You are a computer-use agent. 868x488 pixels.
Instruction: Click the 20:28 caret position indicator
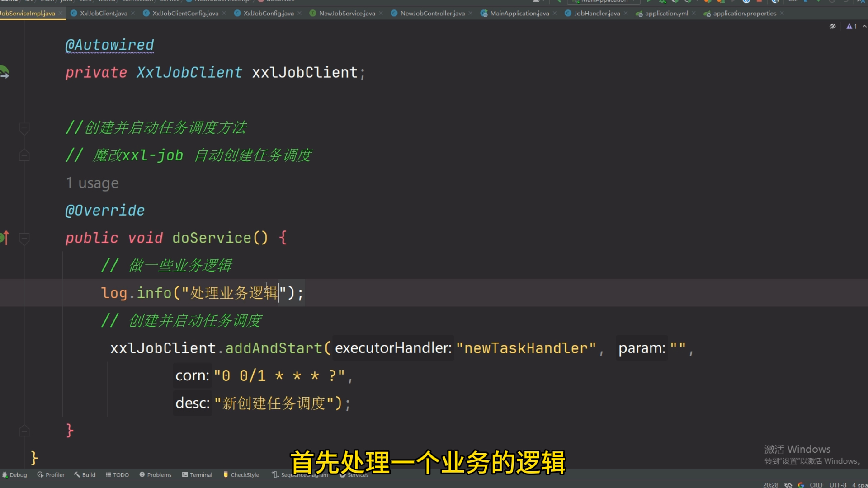pos(770,485)
